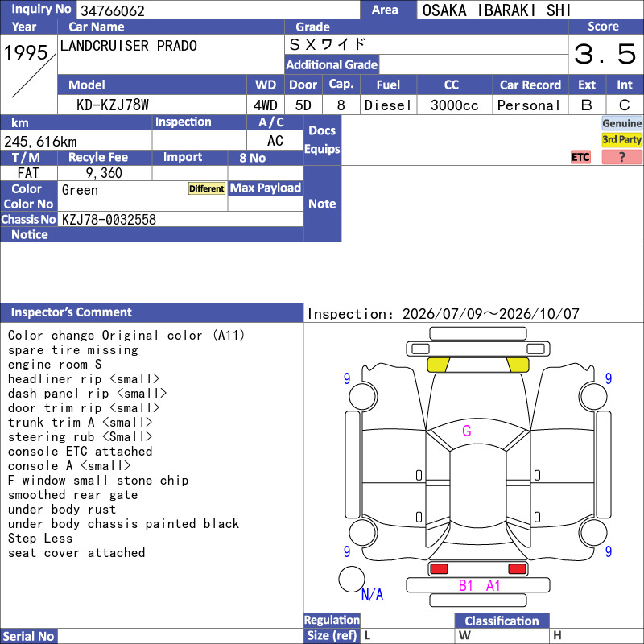The width and height of the screenshot is (644, 644).
Task: Click the Serial No label
Action: pos(28,636)
